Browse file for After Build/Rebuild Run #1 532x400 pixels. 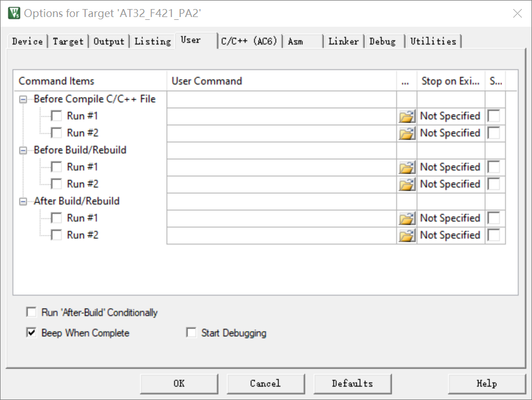point(407,218)
